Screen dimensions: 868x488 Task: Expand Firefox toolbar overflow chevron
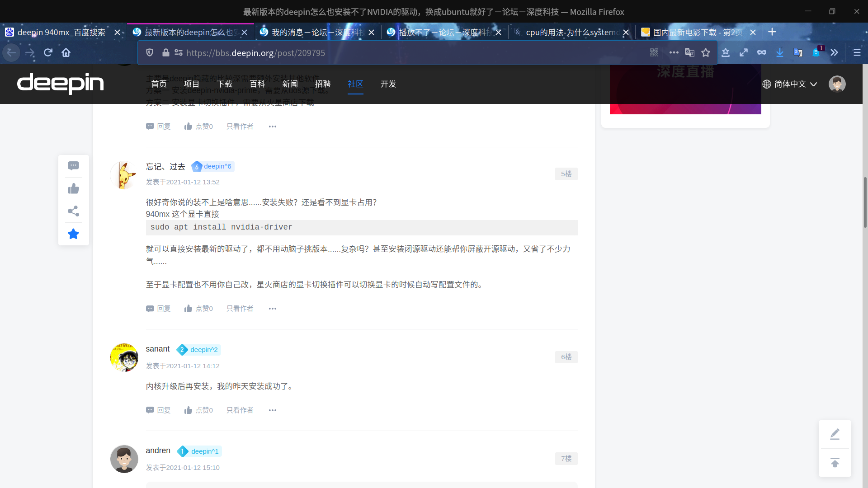(834, 53)
